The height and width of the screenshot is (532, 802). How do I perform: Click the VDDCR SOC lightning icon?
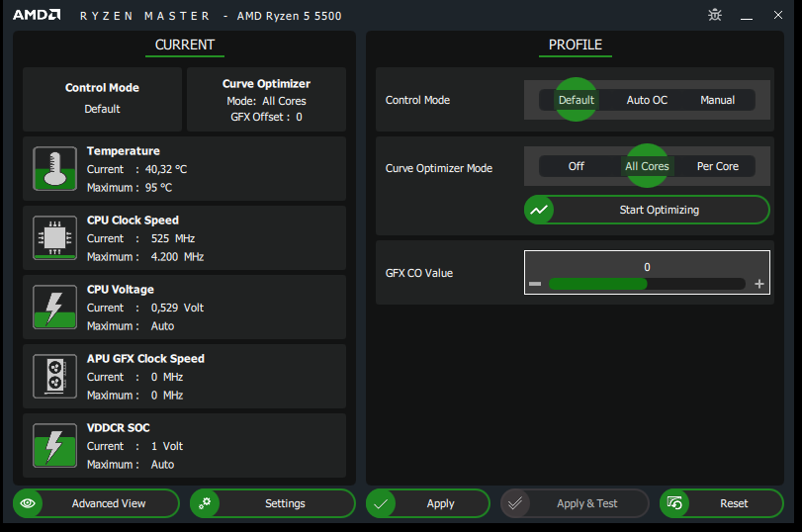(54, 445)
